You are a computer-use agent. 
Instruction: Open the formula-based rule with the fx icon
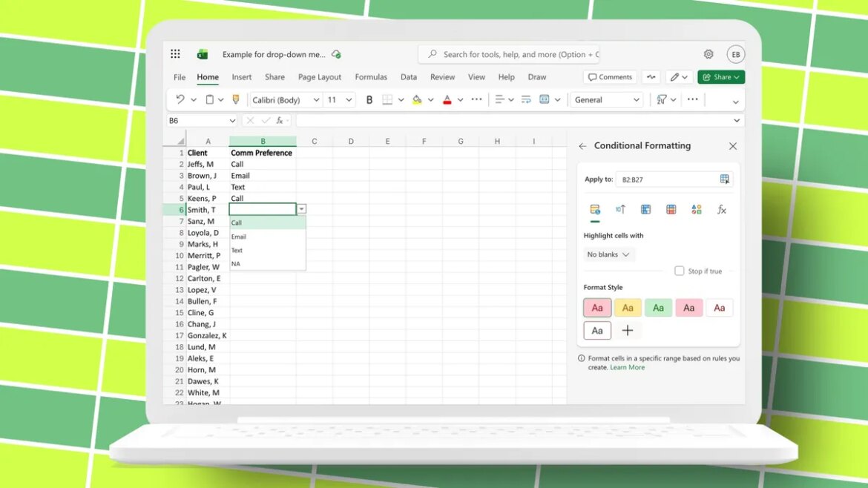click(x=721, y=209)
